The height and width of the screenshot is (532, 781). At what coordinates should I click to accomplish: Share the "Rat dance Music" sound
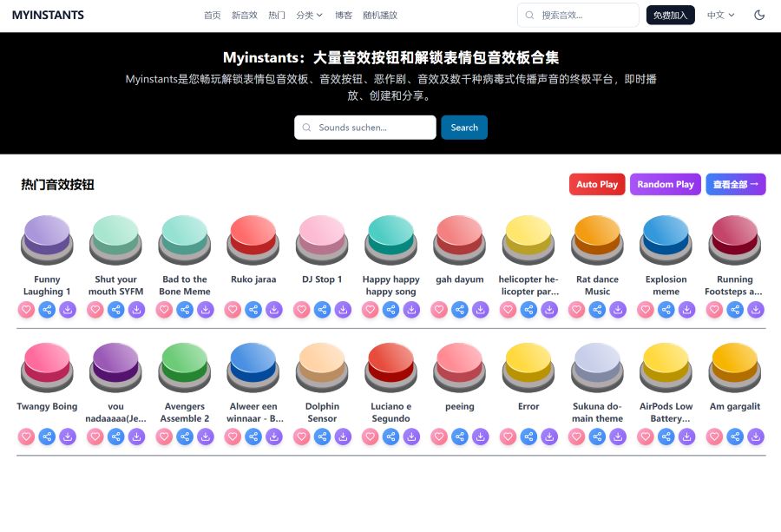[x=596, y=310]
